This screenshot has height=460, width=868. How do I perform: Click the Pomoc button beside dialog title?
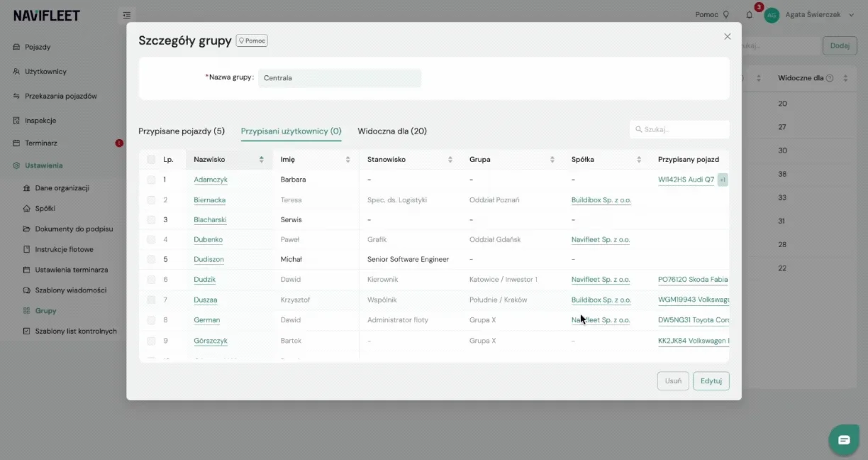[252, 41]
